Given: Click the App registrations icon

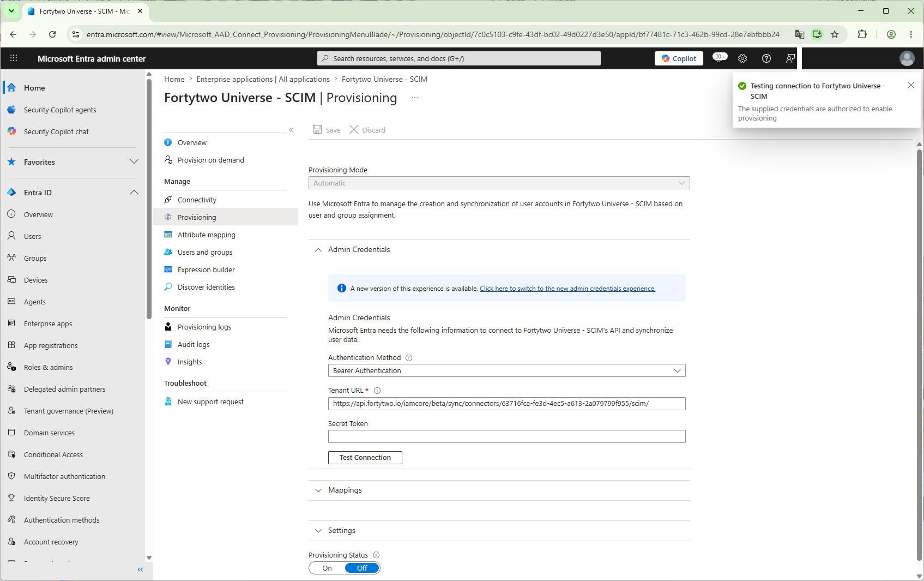Looking at the screenshot, I should coord(11,345).
